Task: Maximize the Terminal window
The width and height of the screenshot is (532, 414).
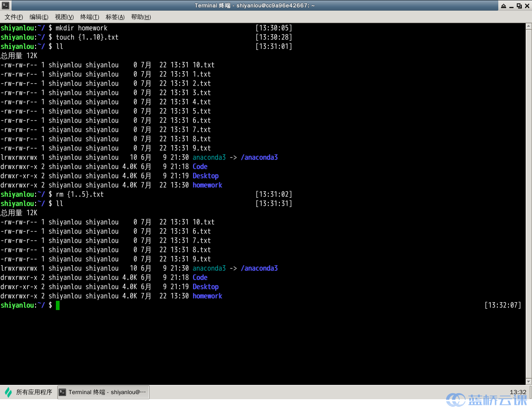Action: click(519, 6)
